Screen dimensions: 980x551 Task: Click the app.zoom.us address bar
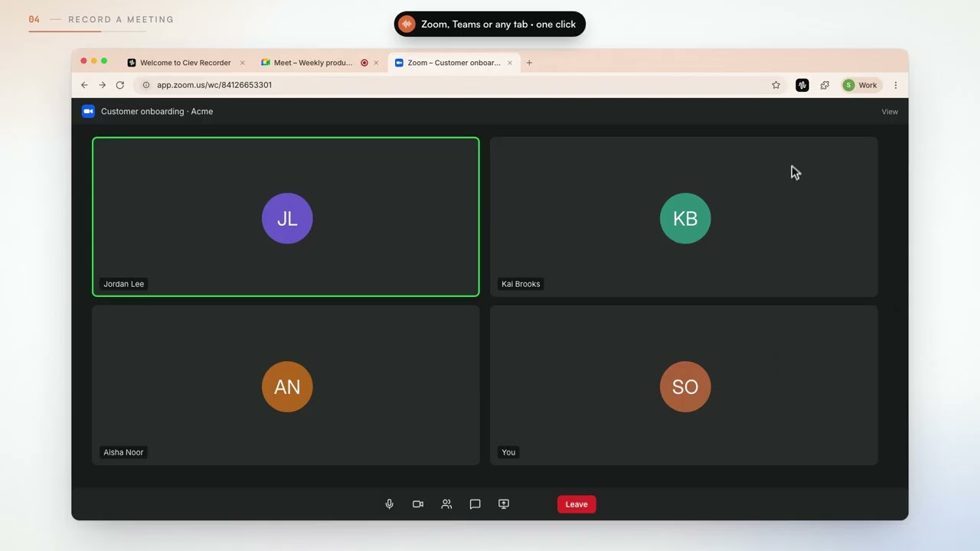[x=459, y=85]
